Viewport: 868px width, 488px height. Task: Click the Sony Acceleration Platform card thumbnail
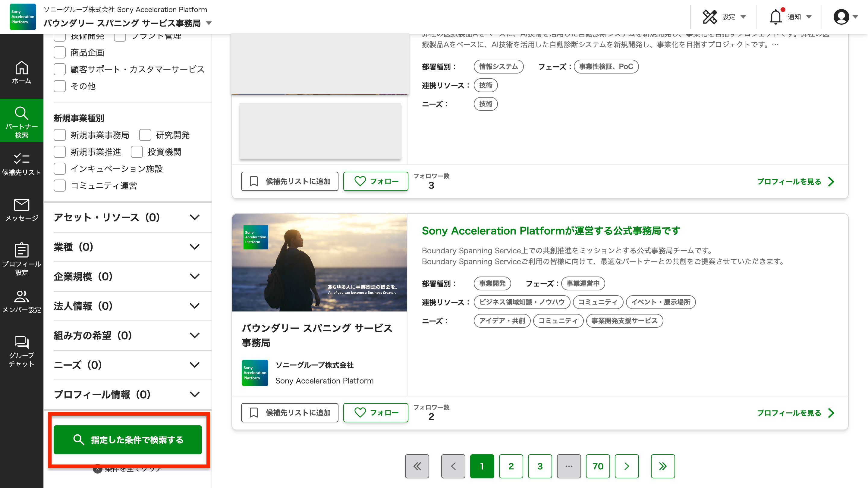[319, 262]
